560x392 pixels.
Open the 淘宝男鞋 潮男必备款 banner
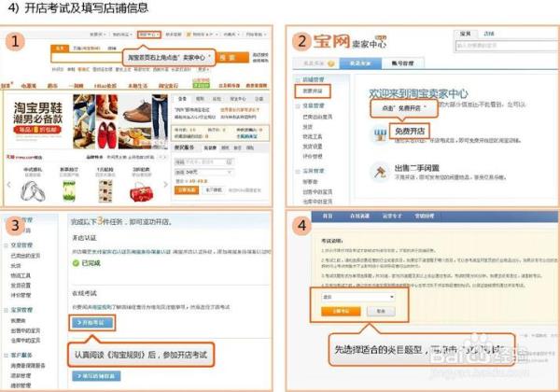pos(38,118)
